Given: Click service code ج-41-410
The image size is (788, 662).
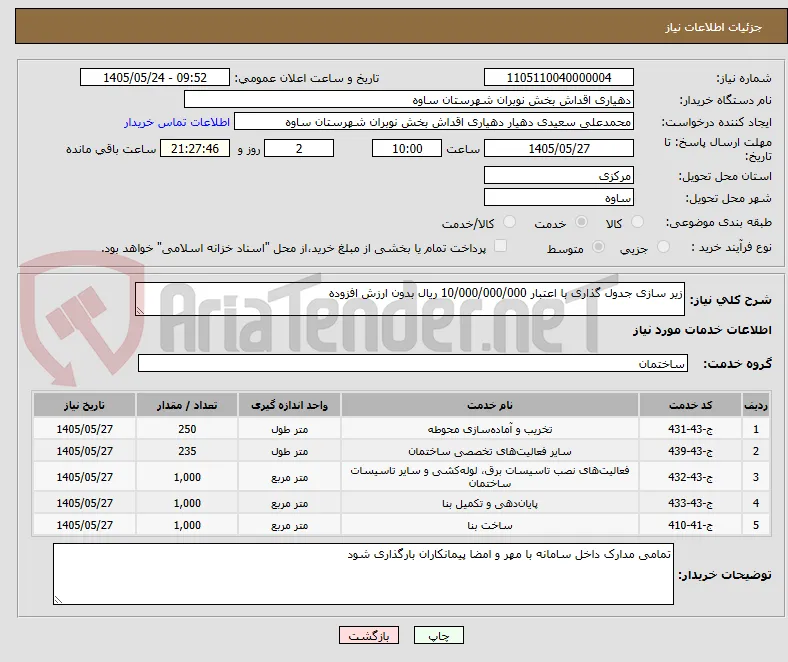Looking at the screenshot, I should [x=691, y=525].
